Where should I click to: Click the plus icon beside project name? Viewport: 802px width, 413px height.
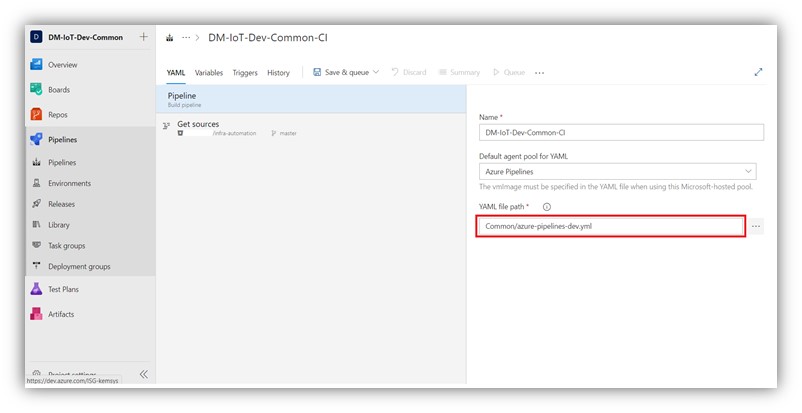tap(144, 37)
